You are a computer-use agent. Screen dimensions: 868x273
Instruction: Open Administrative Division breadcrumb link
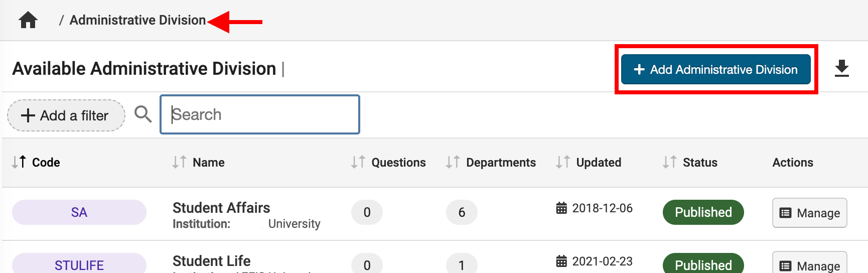click(137, 20)
